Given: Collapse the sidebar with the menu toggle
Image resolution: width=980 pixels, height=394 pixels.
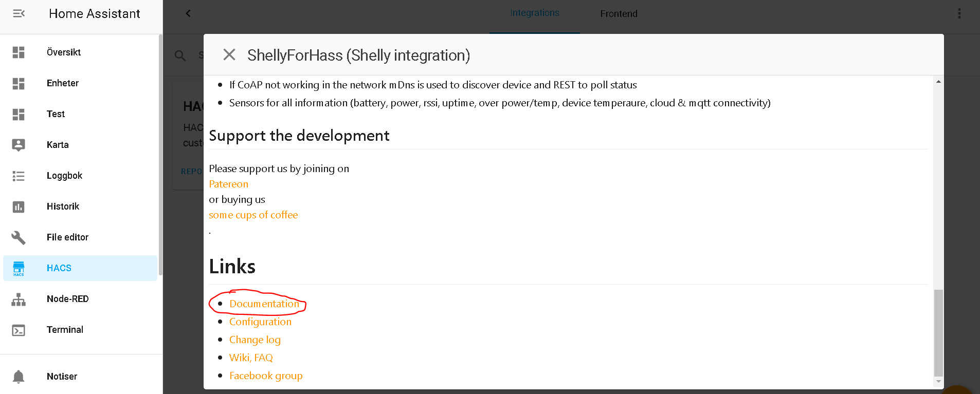Looking at the screenshot, I should click(19, 14).
